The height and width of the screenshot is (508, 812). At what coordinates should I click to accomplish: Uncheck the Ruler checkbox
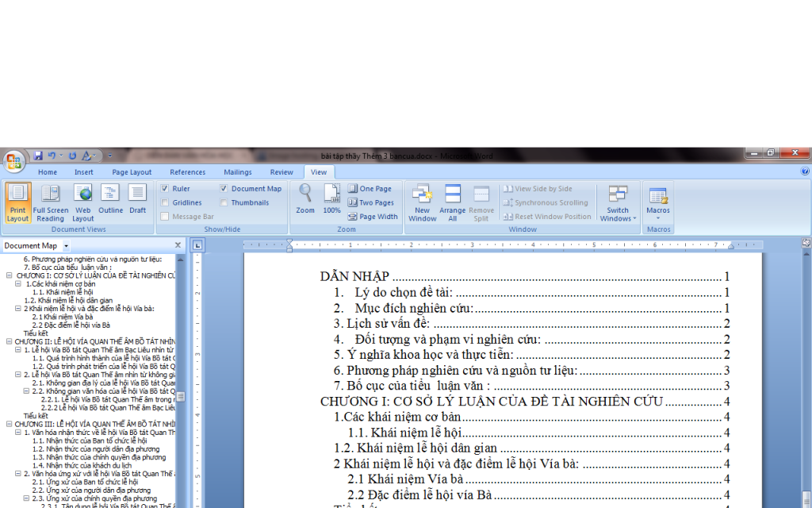pos(165,189)
